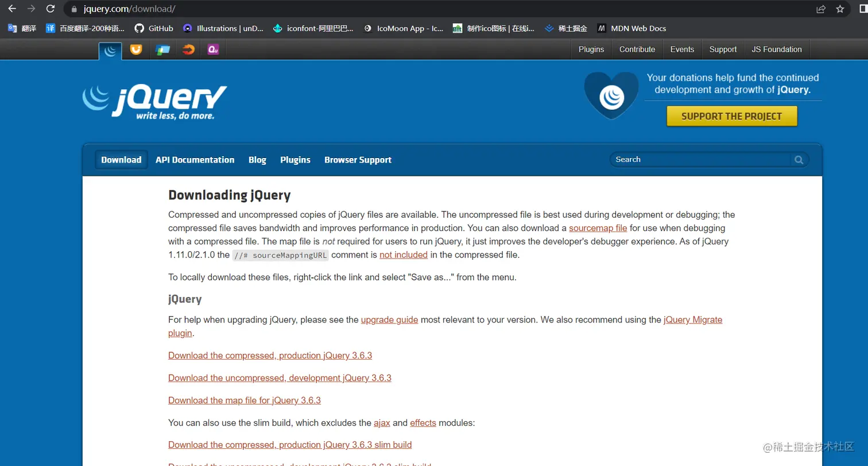Open the Illustrations unDraw bookmark

coord(223,28)
